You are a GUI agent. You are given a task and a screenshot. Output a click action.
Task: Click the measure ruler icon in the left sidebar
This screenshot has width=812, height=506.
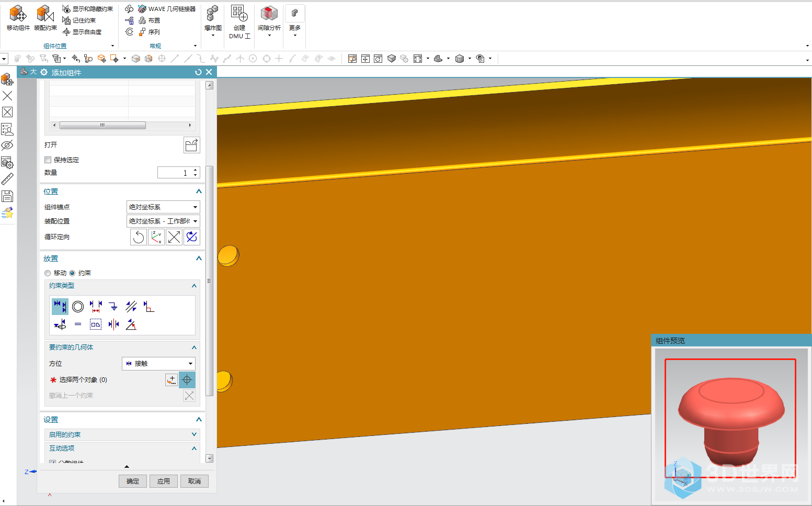7,179
